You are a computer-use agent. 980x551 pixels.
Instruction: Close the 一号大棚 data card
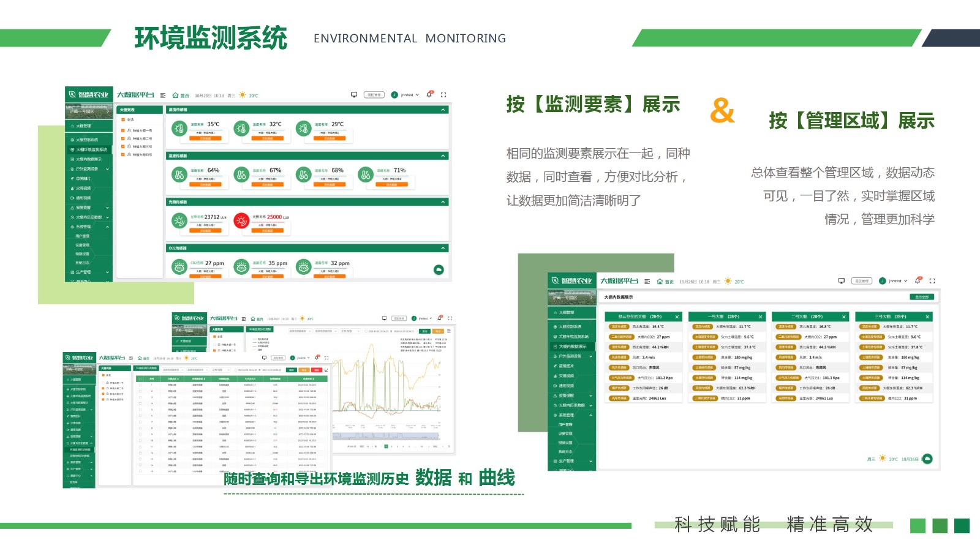(x=760, y=317)
